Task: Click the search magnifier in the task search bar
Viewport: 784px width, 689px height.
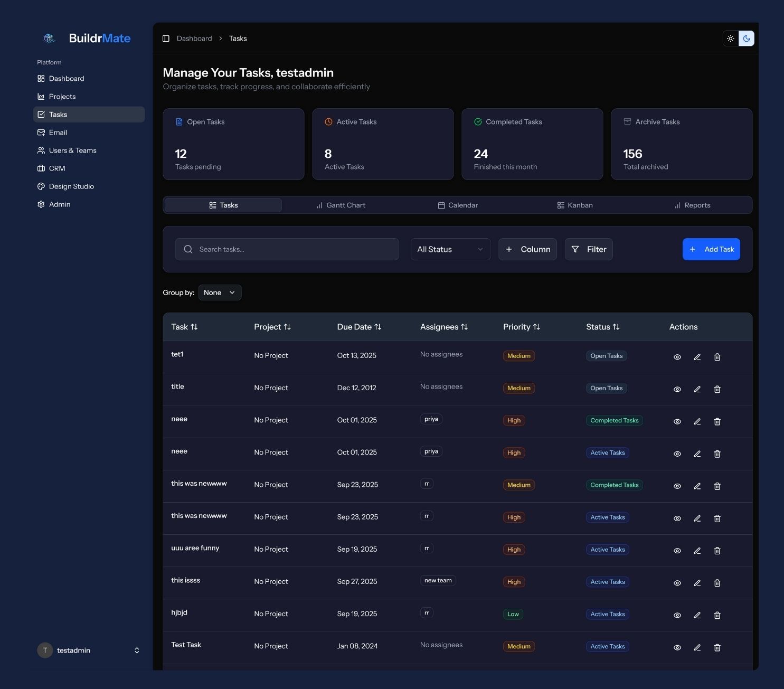Action: (x=188, y=249)
